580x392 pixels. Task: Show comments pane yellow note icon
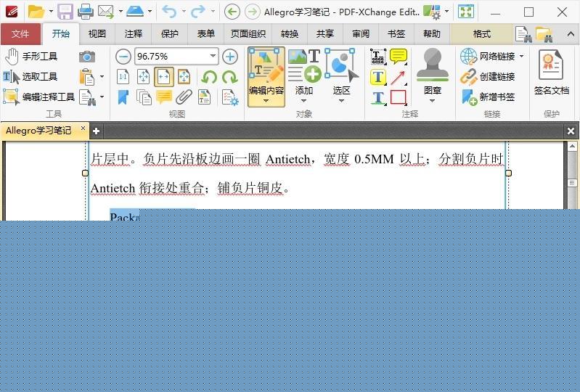(x=164, y=97)
